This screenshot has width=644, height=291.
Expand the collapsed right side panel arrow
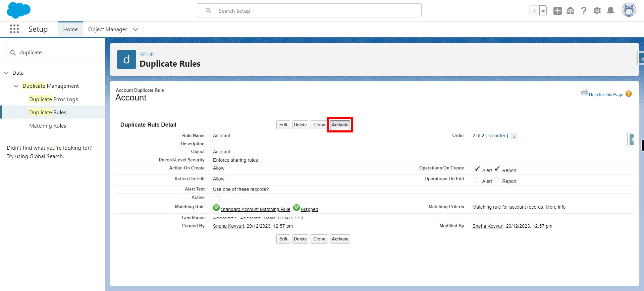(x=641, y=59)
